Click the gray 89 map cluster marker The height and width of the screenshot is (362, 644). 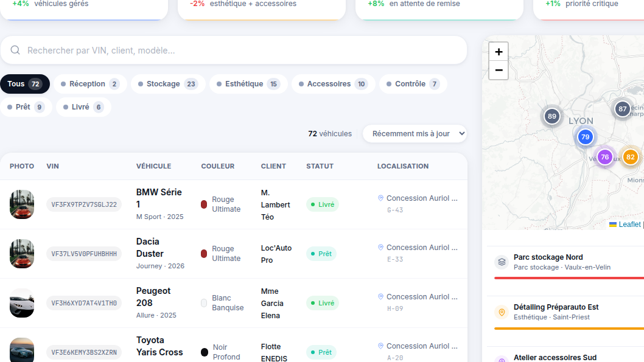pyautogui.click(x=552, y=116)
